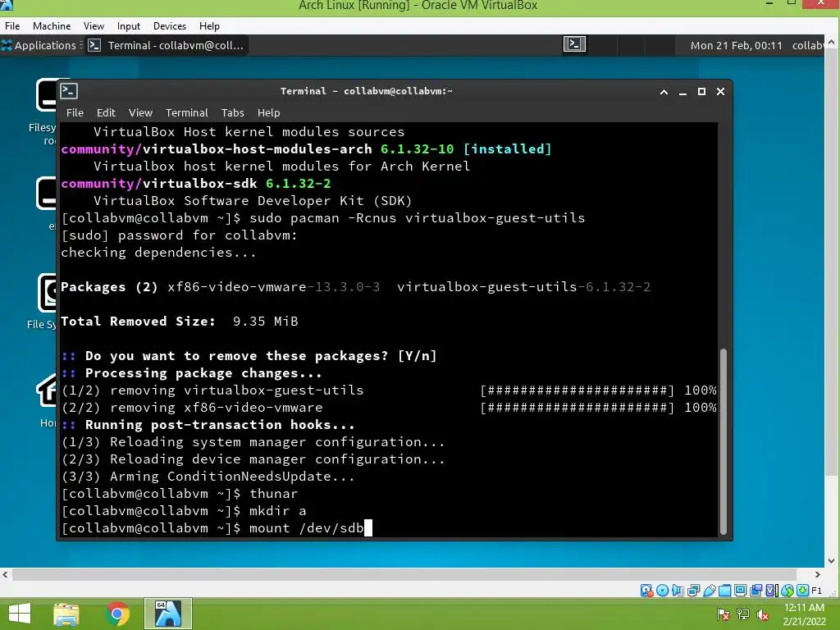
Task: Launch Google Chrome from the Windows taskbar
Action: [x=117, y=614]
